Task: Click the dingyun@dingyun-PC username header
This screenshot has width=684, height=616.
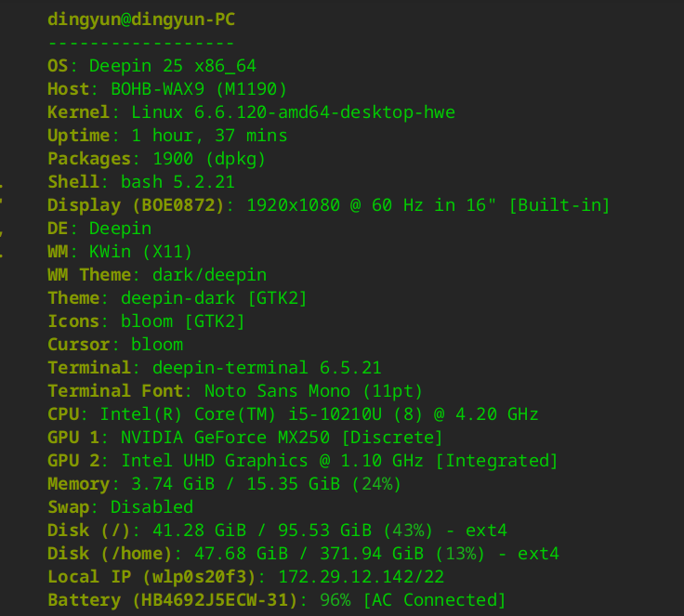Action: click(x=141, y=20)
